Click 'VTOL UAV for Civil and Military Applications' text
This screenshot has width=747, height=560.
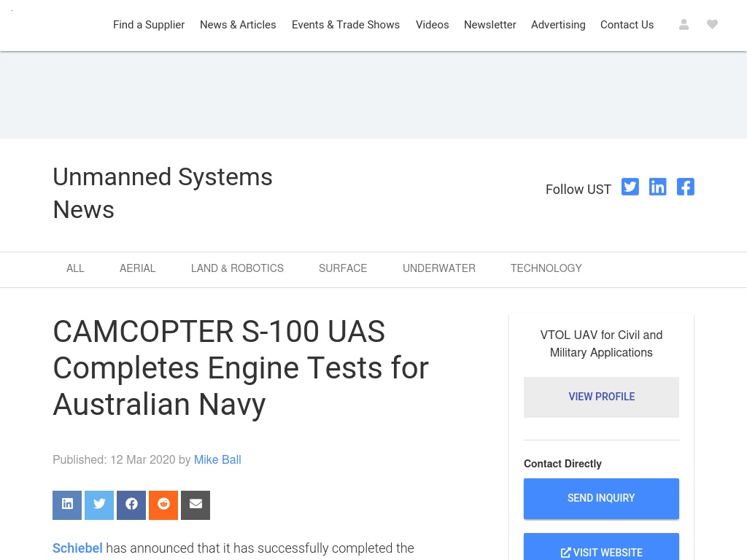coord(601,344)
